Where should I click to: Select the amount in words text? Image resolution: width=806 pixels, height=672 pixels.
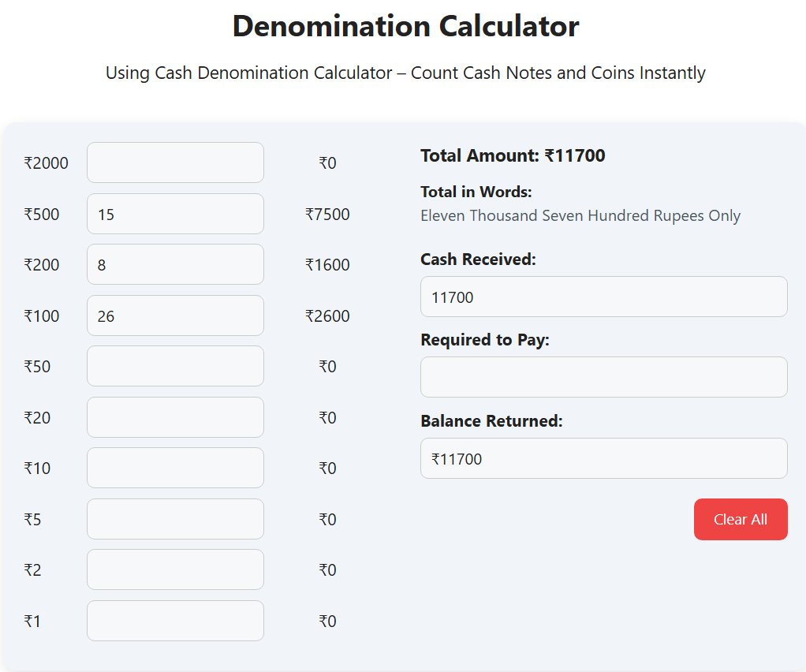pos(580,215)
